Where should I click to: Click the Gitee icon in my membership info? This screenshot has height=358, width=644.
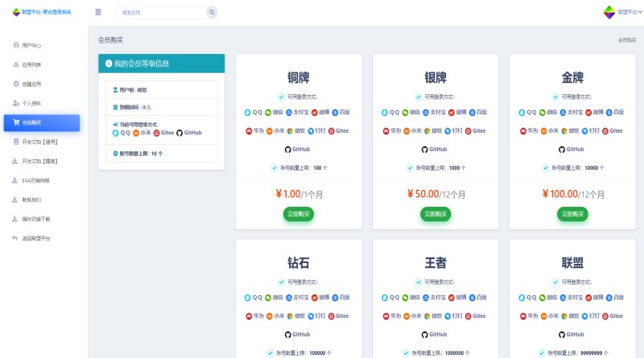click(x=156, y=133)
